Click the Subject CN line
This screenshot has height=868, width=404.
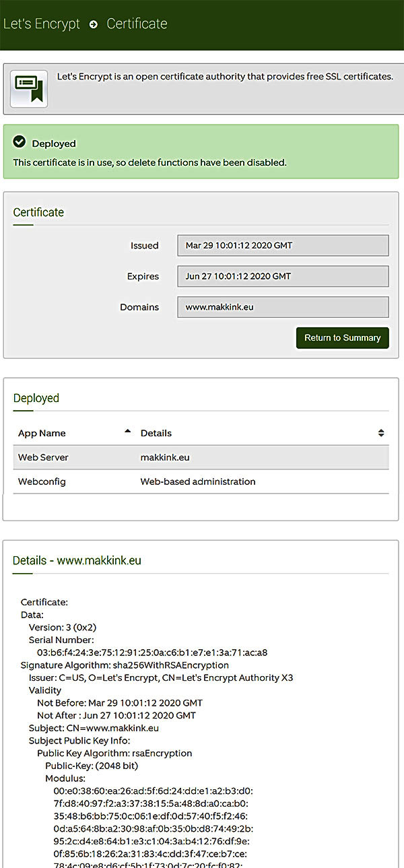coord(94,728)
